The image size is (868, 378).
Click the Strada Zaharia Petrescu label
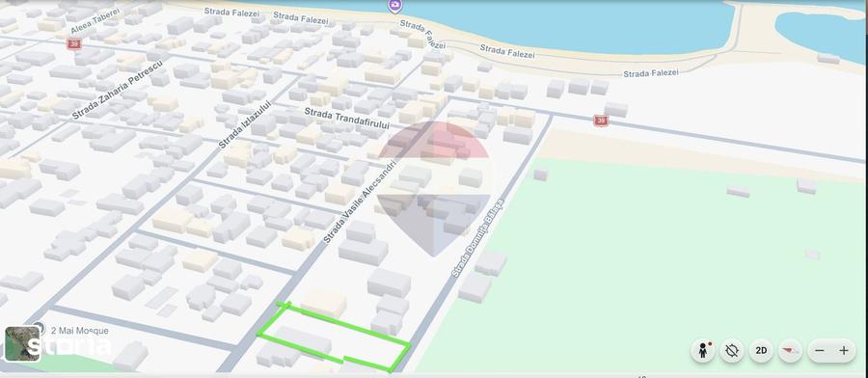pyautogui.click(x=118, y=90)
